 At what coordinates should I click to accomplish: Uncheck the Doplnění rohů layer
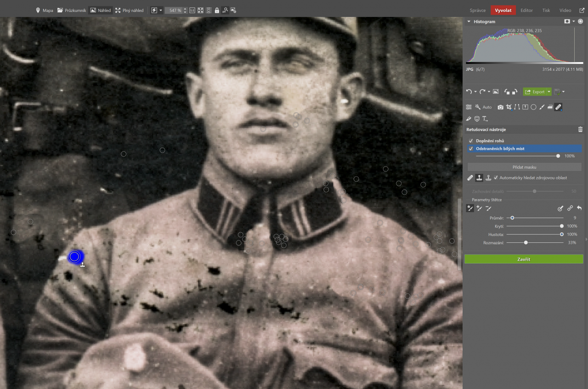(471, 141)
